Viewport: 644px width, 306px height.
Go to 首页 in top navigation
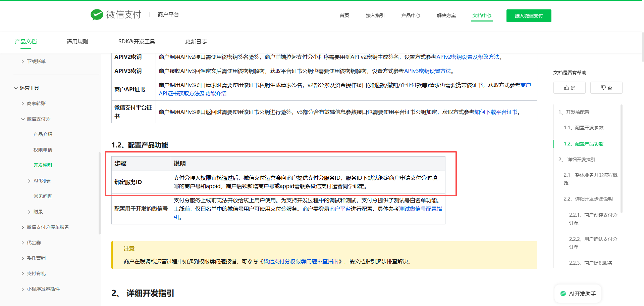click(x=344, y=15)
